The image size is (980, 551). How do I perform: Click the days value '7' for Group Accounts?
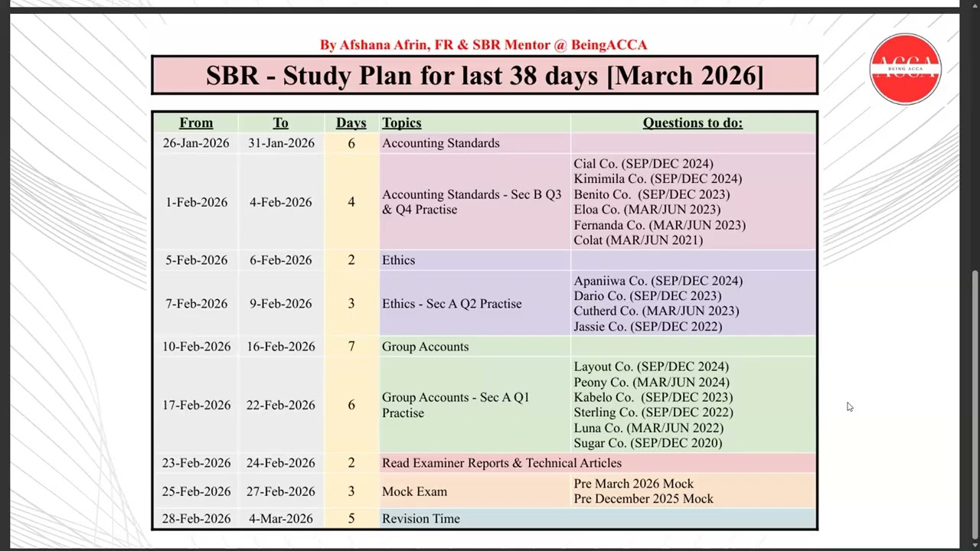351,347
